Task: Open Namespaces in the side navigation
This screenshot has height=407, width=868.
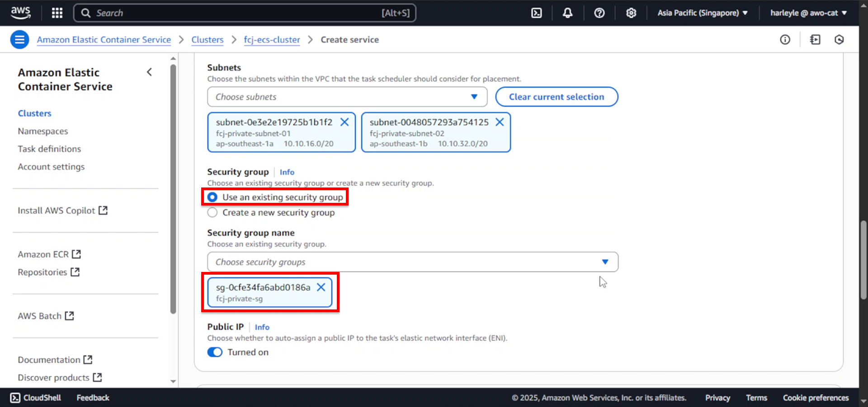Action: click(43, 131)
